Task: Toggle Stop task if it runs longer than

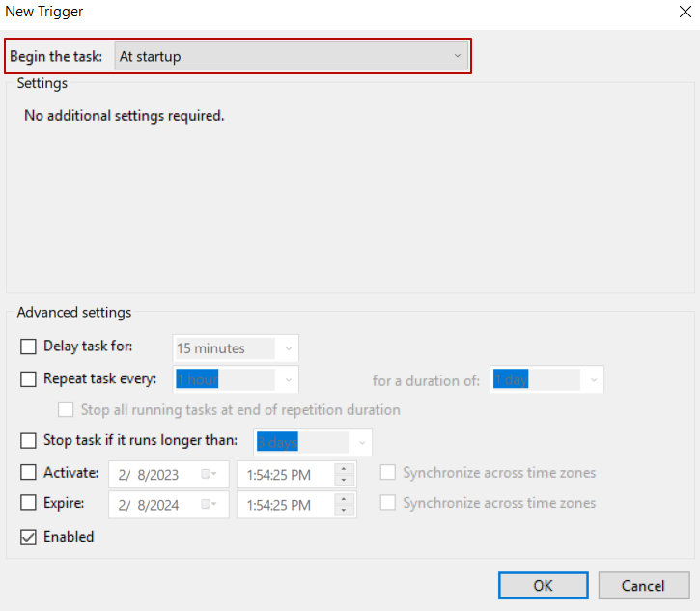Action: pos(28,441)
